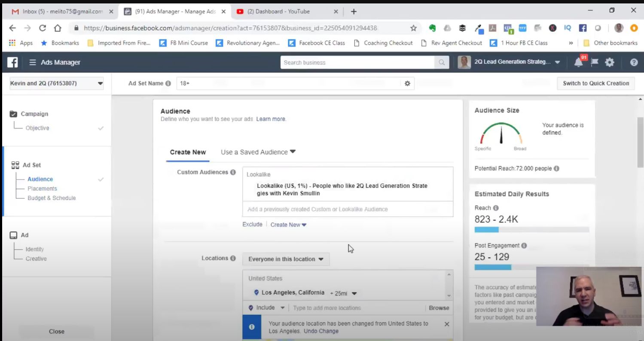The width and height of the screenshot is (644, 341).
Task: Bookmark this page with the star icon
Action: click(413, 28)
